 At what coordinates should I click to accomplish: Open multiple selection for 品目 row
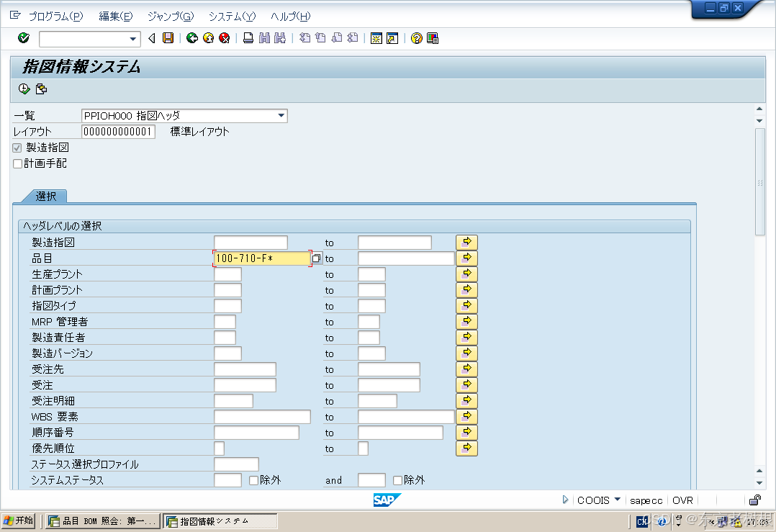[466, 258]
